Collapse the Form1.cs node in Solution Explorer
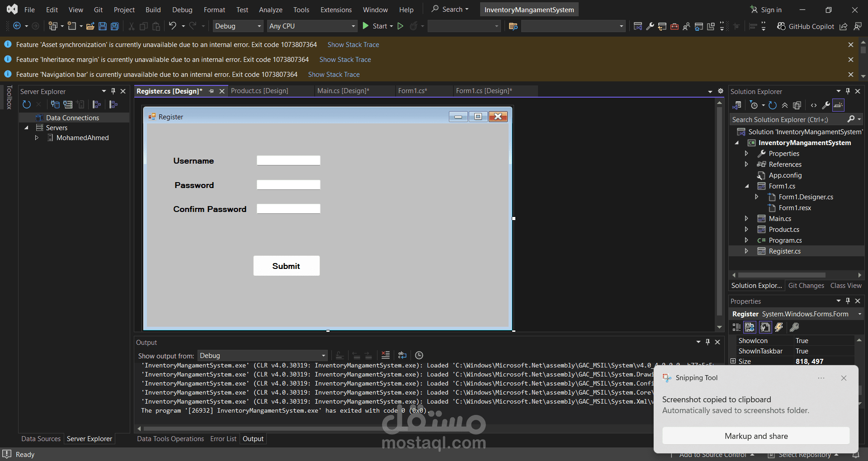The image size is (868, 461). tap(746, 186)
